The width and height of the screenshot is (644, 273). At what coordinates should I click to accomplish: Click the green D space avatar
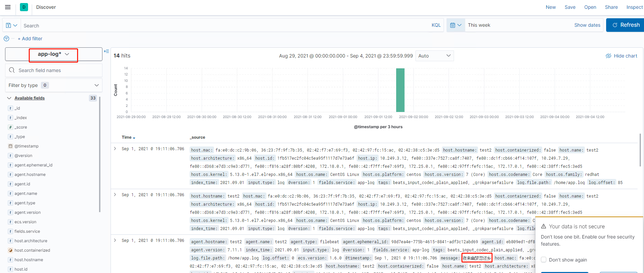tap(24, 7)
